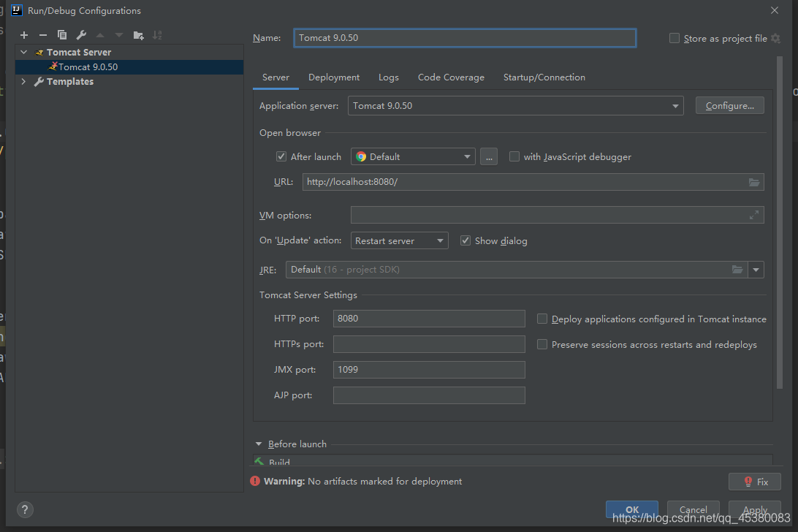Add new configuration with plus icon
Image resolution: width=798 pixels, height=532 pixels.
(x=24, y=35)
